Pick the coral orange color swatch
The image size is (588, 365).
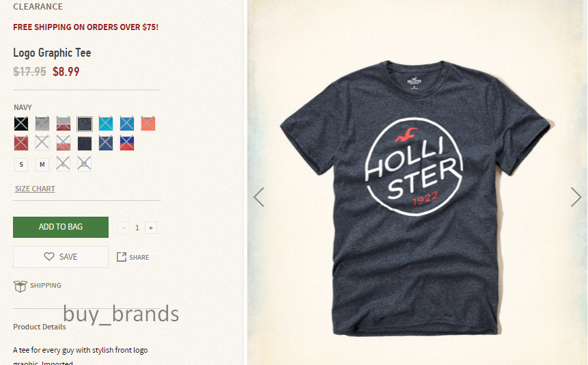(x=148, y=124)
